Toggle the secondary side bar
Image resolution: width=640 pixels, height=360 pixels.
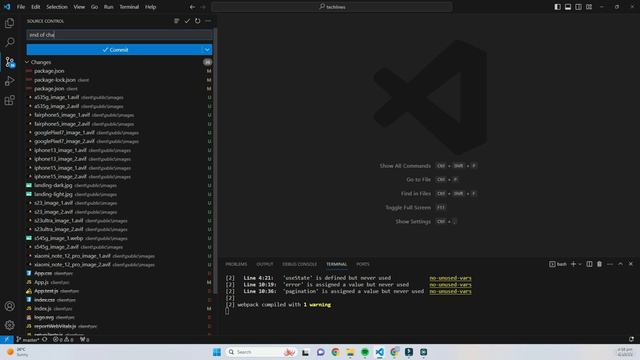pos(578,7)
